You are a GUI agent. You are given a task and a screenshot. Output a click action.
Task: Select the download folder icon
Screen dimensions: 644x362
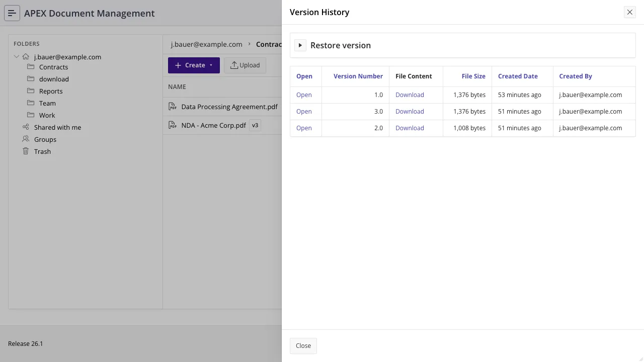31,79
